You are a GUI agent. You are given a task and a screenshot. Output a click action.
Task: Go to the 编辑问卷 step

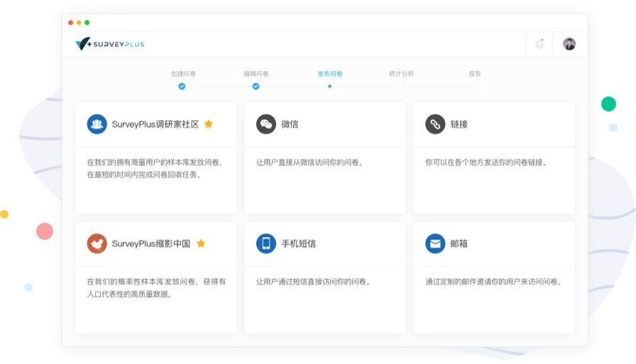click(x=256, y=74)
